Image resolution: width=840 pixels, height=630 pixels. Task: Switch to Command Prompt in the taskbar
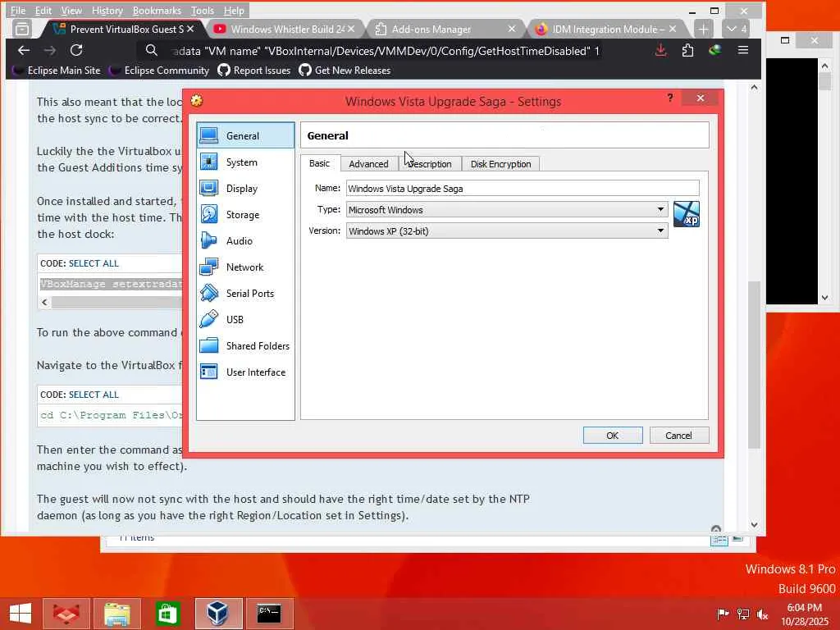tap(269, 614)
